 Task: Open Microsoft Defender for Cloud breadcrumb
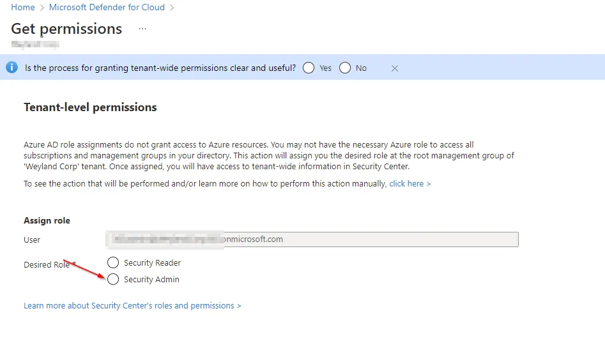coord(107,7)
